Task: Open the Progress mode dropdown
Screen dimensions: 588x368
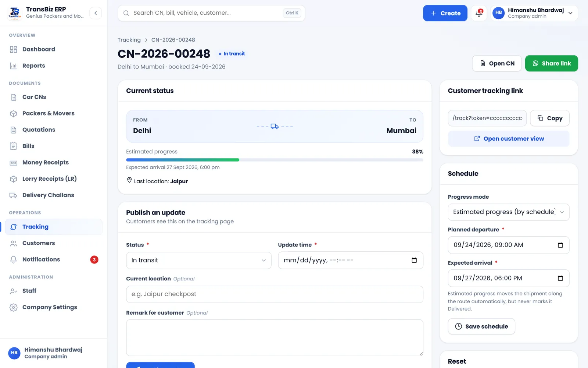Action: 508,212
